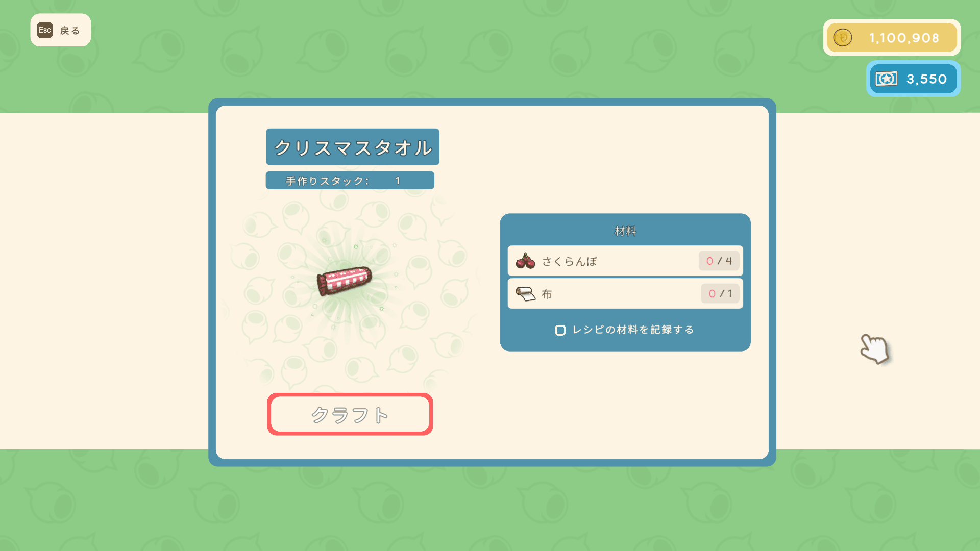This screenshot has width=980, height=551.
Task: Select the 布 ingredient row
Action: pos(625,293)
